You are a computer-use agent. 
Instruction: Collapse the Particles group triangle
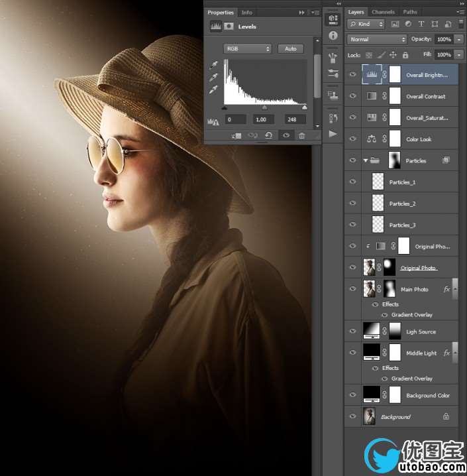click(x=366, y=160)
